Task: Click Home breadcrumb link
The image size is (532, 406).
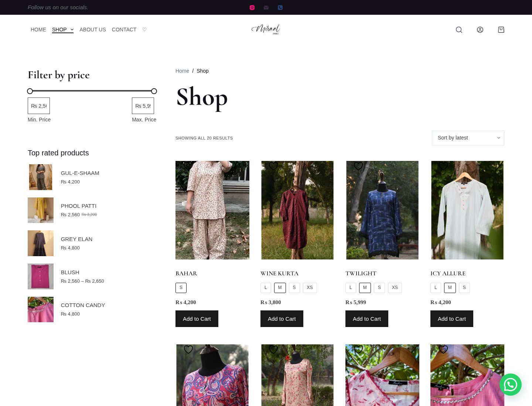Action: 182,71
